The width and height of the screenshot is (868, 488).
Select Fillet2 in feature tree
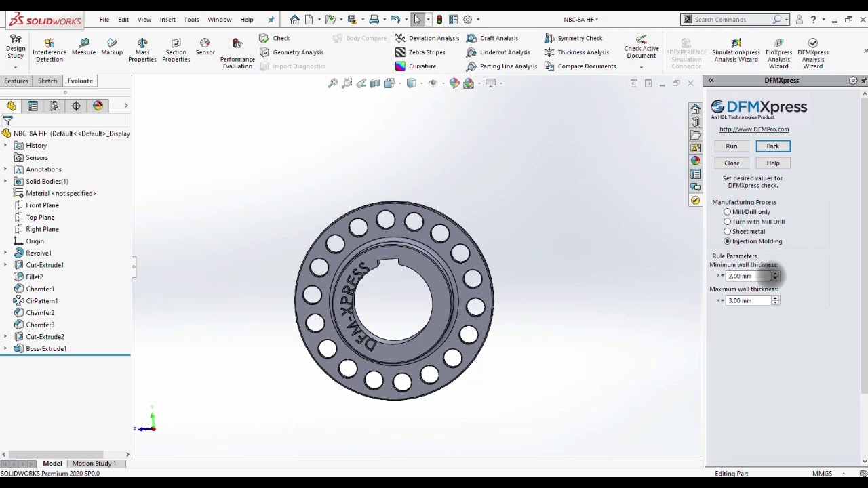[34, 277]
